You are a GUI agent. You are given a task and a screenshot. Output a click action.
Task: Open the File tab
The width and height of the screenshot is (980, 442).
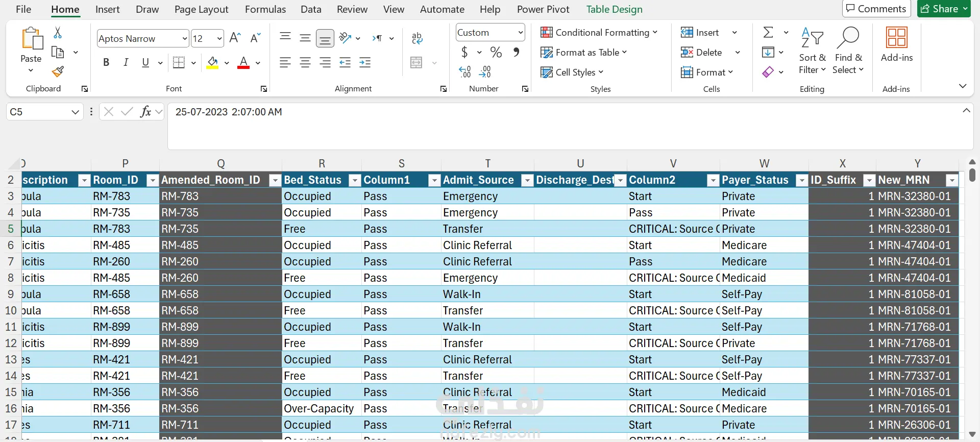click(23, 9)
